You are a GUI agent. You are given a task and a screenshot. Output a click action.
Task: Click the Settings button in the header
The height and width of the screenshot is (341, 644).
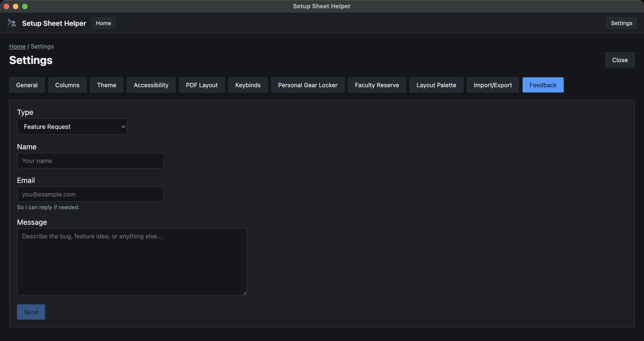click(x=621, y=23)
